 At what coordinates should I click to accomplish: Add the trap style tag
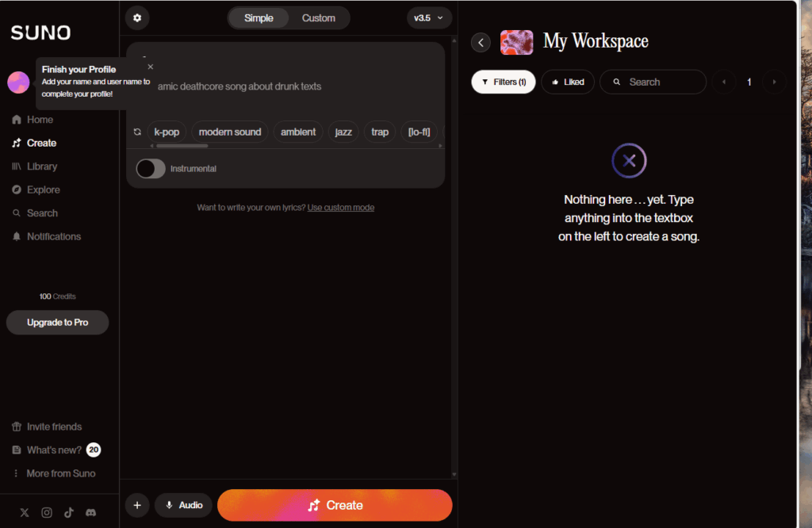(x=380, y=132)
